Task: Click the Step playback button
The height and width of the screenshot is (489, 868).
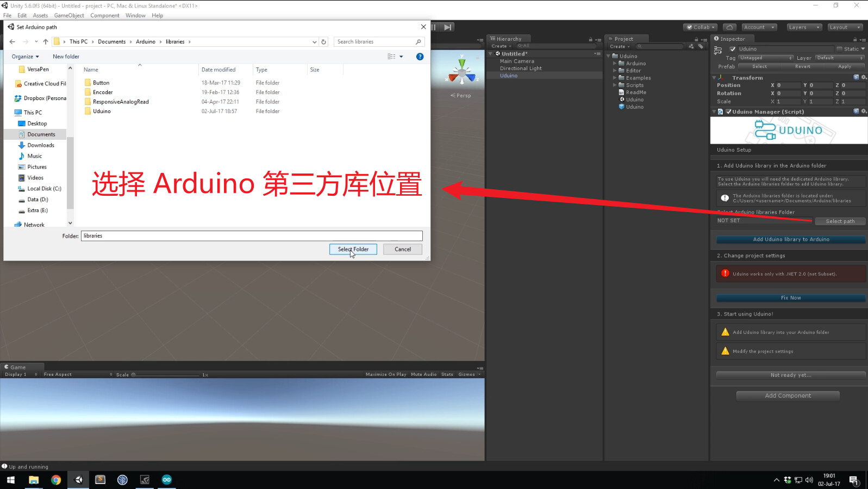Action: 447,27
